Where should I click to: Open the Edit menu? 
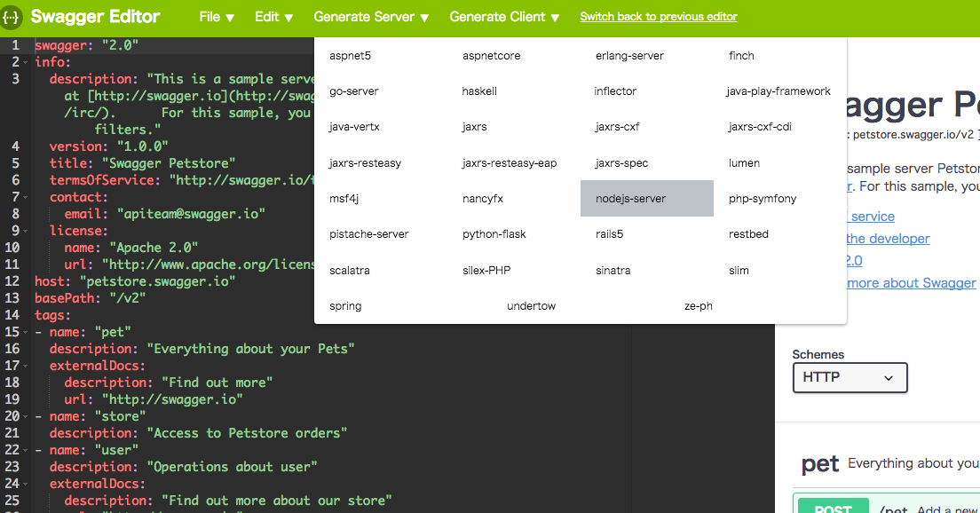coord(273,17)
